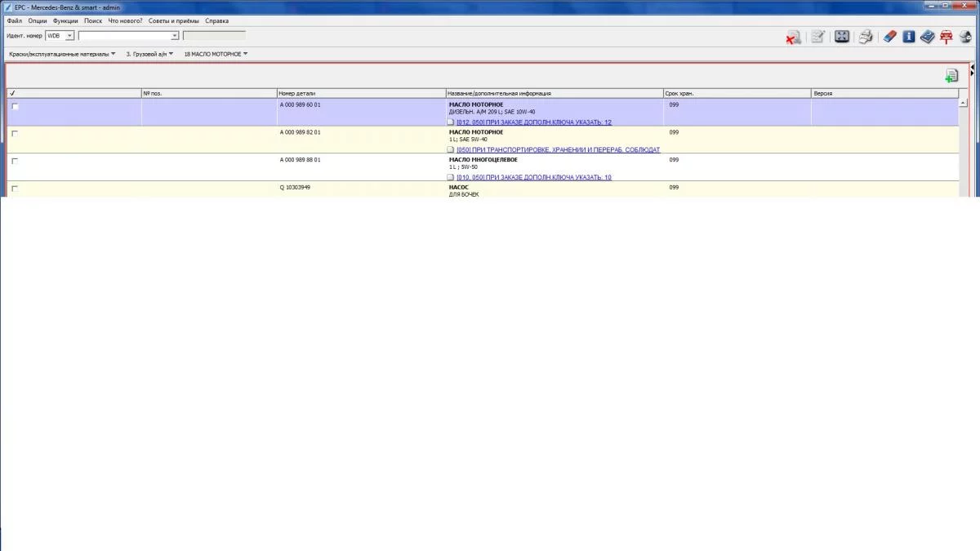Click the 'Версия' column header

pos(884,93)
